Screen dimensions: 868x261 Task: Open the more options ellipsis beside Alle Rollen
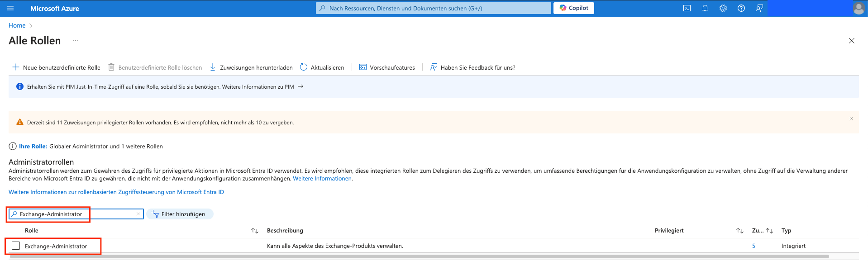[x=76, y=41]
